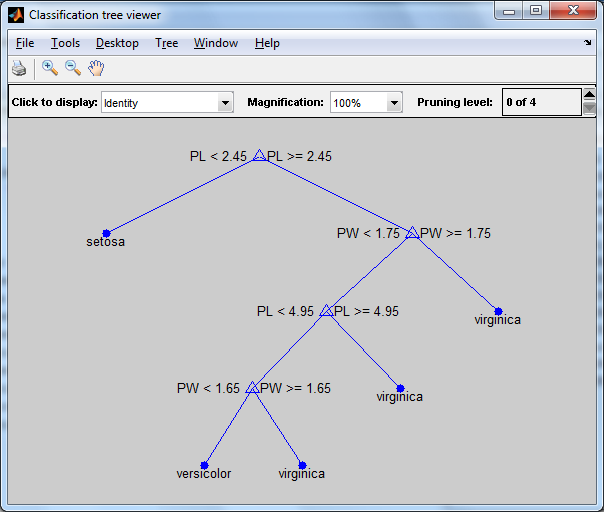Click the setosa leaf node dot
This screenshot has height=512, width=604.
[106, 233]
